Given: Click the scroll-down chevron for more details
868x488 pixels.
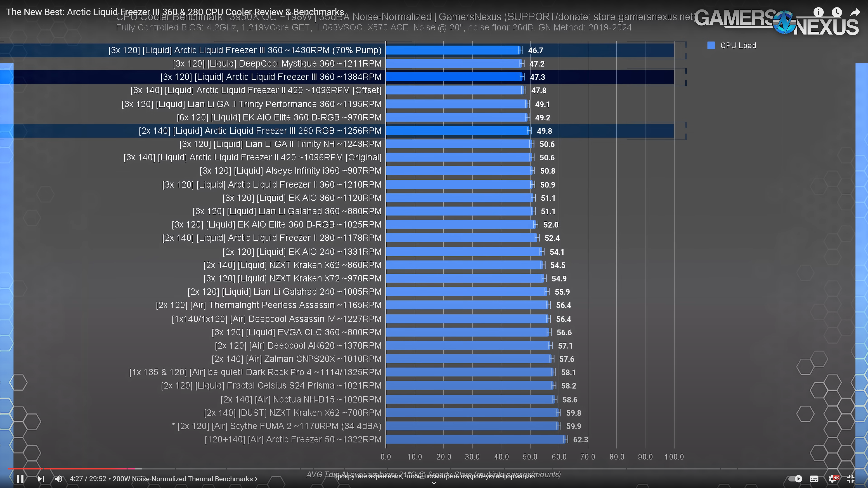Looking at the screenshot, I should (434, 483).
